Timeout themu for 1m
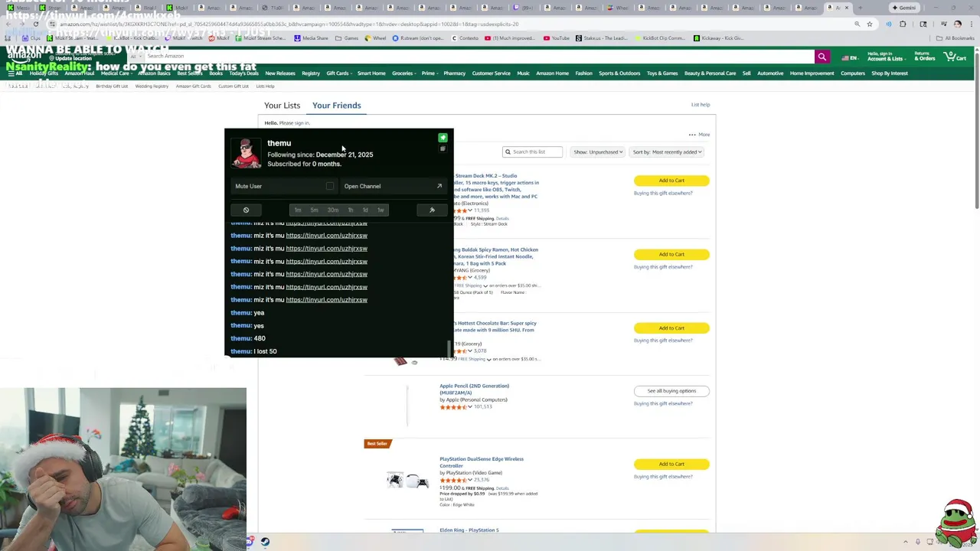 tap(298, 210)
